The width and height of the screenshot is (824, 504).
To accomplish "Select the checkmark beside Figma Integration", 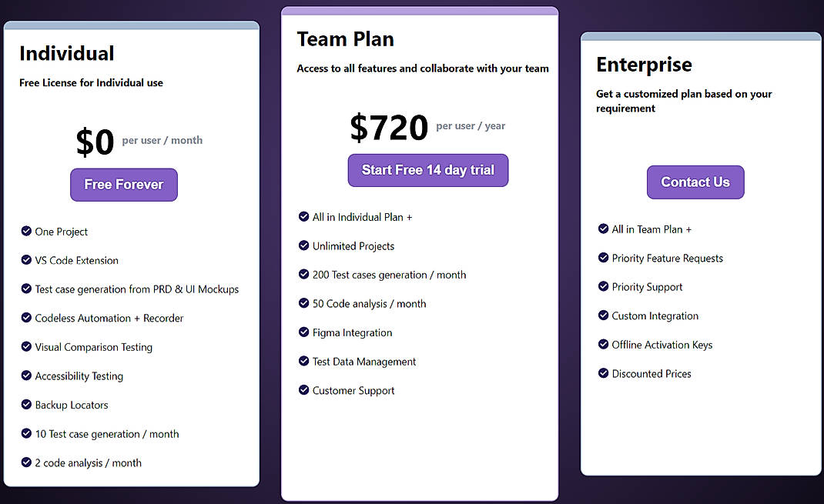I will click(303, 332).
